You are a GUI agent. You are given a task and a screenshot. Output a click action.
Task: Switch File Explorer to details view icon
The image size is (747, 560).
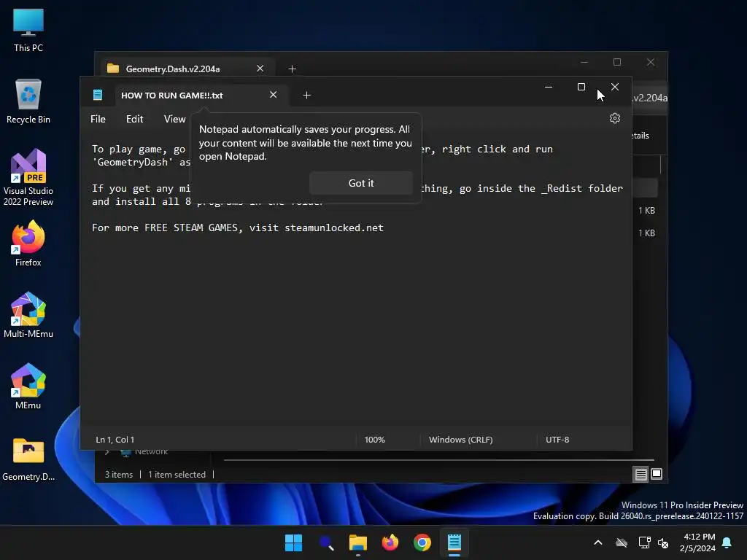[640, 474]
